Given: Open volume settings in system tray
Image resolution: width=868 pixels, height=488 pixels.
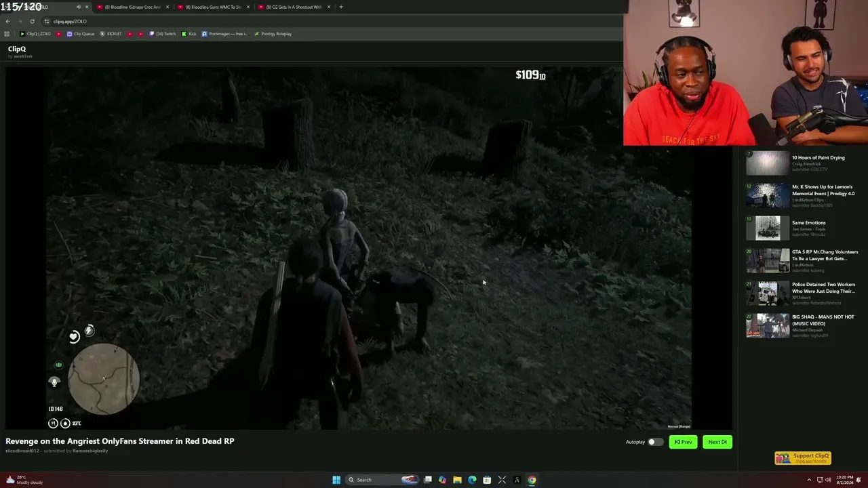Looking at the screenshot, I should click(x=829, y=480).
